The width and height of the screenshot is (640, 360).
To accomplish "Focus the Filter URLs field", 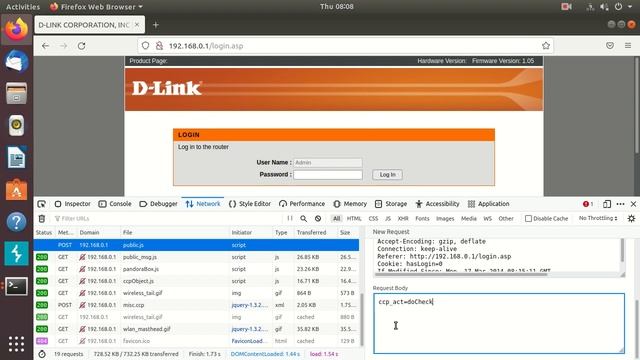I will point(167,218).
